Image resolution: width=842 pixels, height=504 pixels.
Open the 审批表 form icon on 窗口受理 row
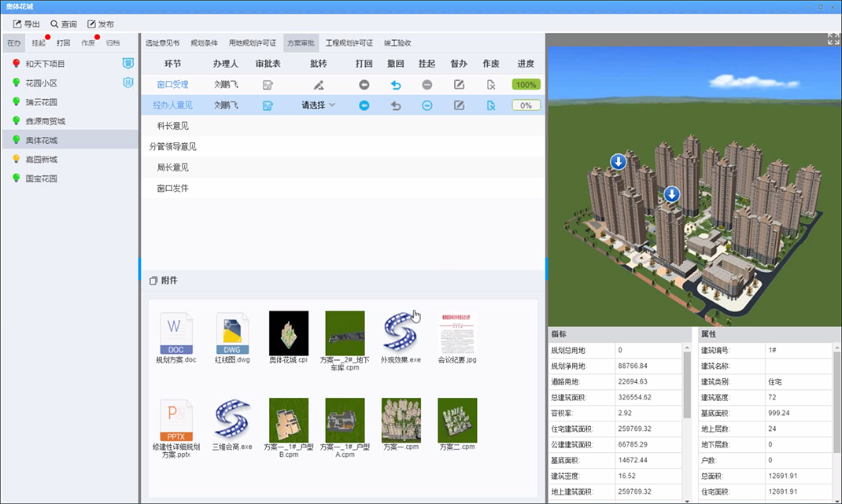pos(268,84)
